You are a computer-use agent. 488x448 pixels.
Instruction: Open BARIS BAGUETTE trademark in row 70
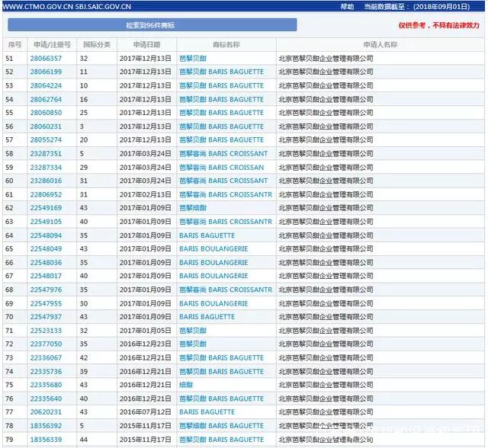[x=207, y=317]
